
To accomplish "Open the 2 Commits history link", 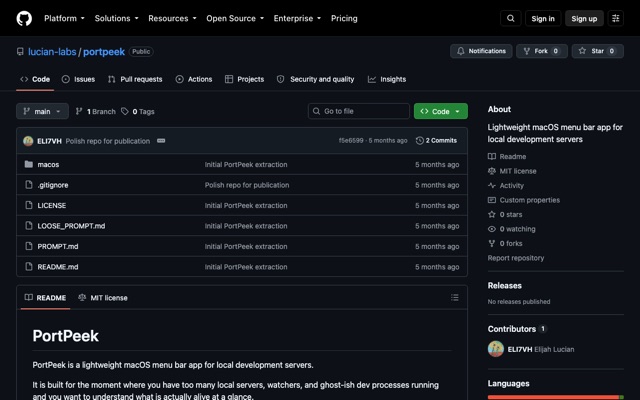I will 436,140.
